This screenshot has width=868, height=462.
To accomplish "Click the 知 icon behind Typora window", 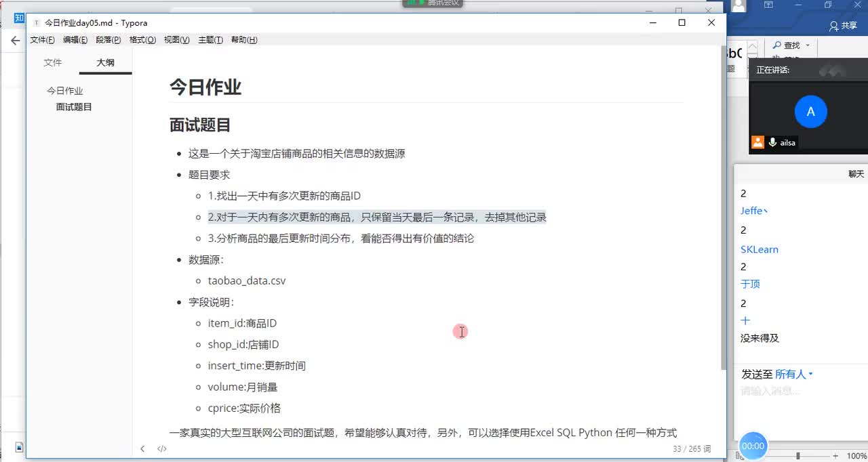I will (x=19, y=18).
